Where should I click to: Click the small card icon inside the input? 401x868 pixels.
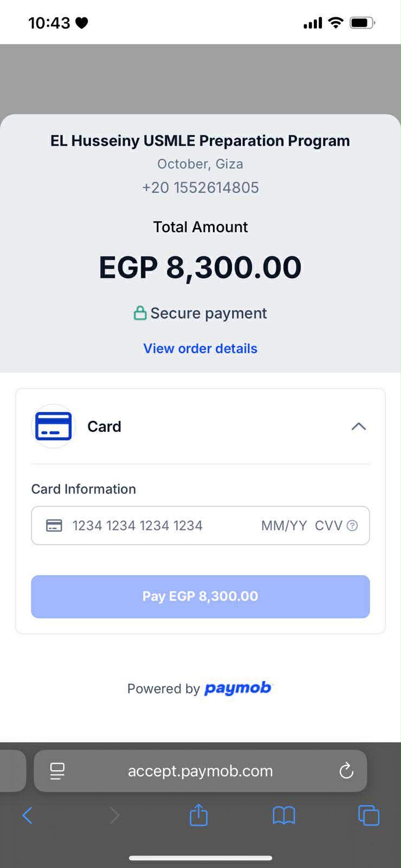[54, 525]
